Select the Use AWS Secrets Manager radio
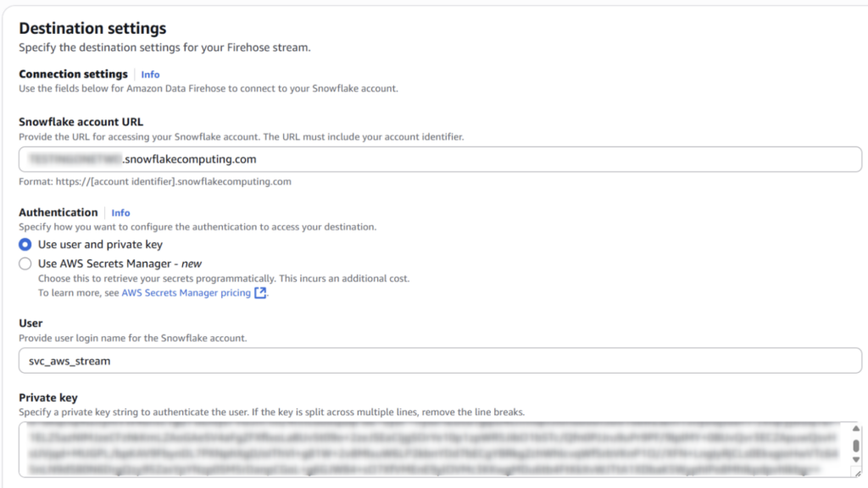The image size is (868, 488). click(x=25, y=264)
